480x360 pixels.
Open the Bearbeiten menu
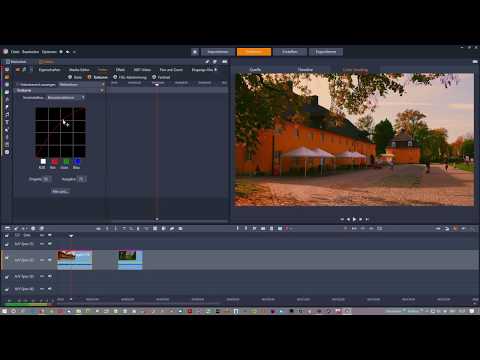31,52
